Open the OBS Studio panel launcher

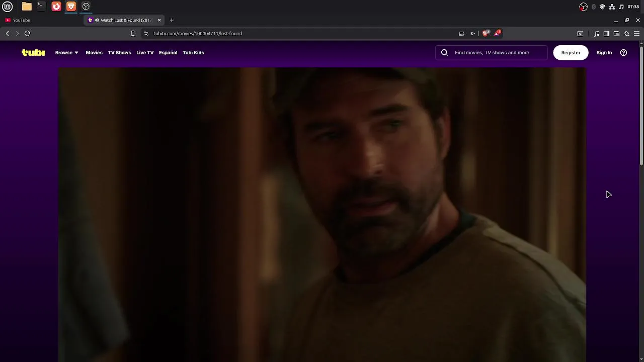coord(86,7)
